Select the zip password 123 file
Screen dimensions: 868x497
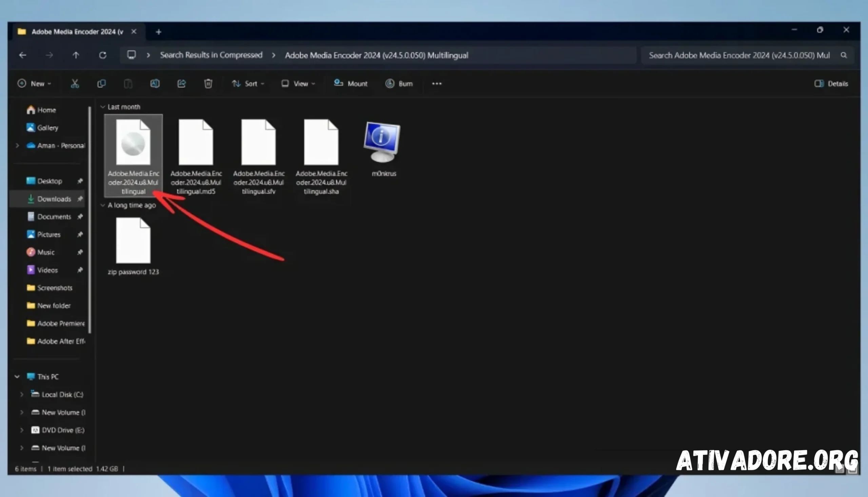point(133,246)
